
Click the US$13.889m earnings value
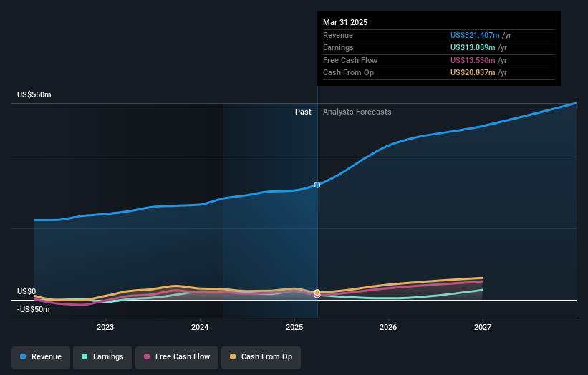point(473,47)
